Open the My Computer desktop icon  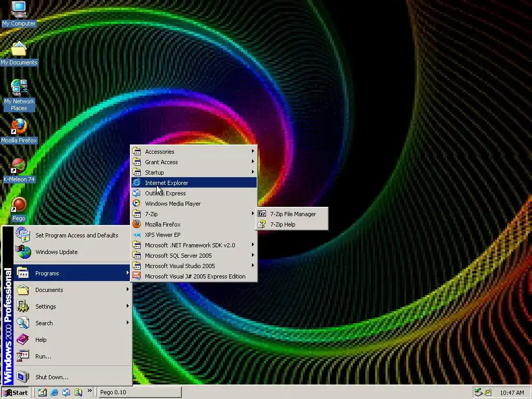(x=19, y=14)
